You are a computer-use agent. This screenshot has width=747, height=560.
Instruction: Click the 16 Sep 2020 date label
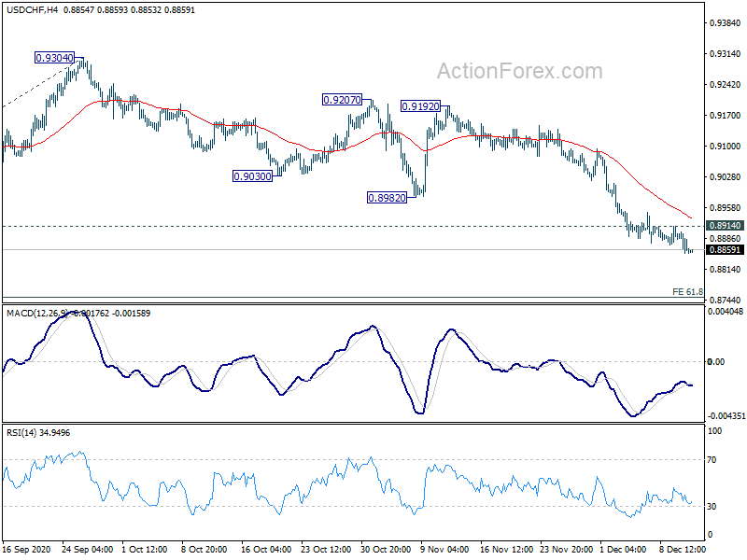point(27,549)
